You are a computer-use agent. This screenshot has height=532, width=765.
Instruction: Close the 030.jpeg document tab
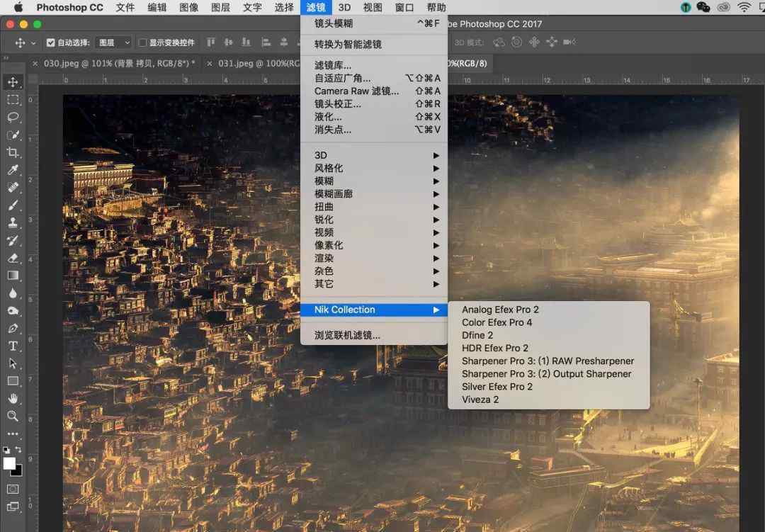(35, 64)
